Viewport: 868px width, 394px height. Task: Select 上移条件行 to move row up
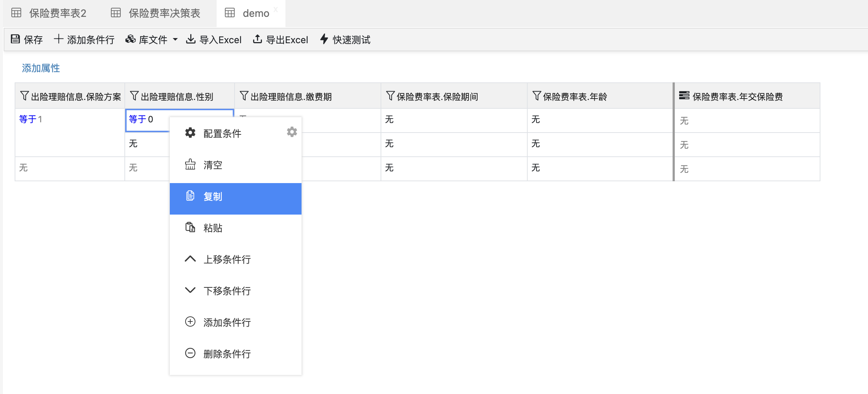pyautogui.click(x=227, y=260)
